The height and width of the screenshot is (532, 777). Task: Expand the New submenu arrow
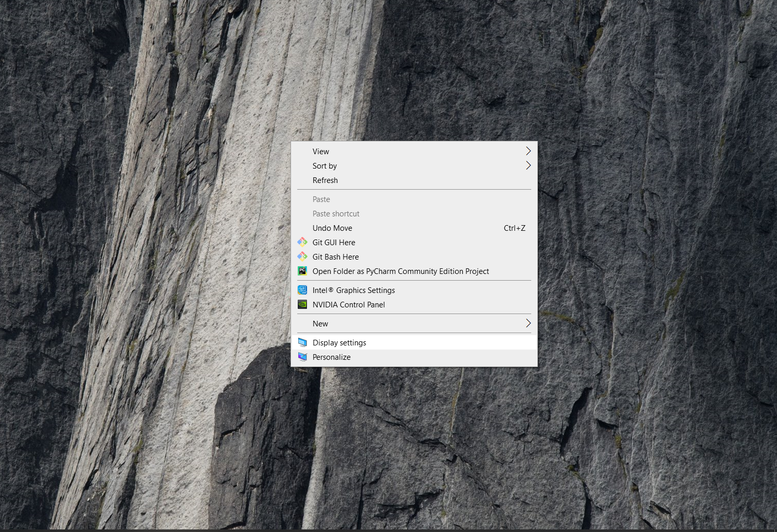tap(528, 323)
